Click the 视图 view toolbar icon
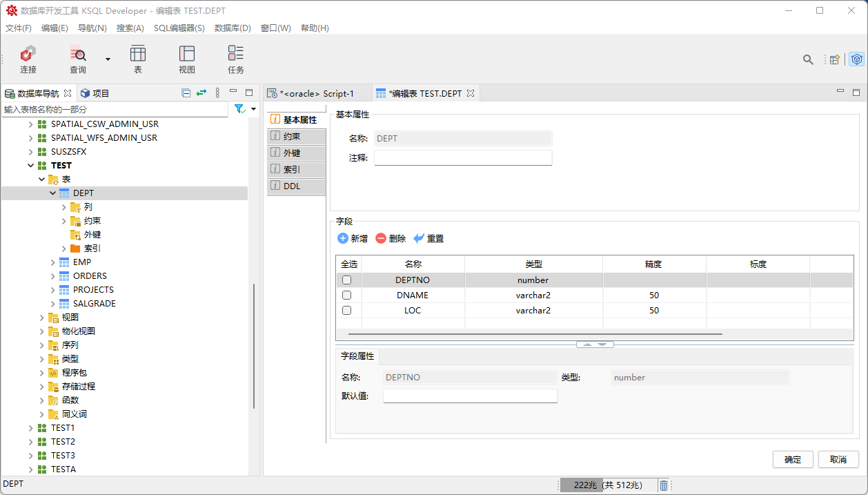Screen dimensions: 868x495 [x=187, y=59]
